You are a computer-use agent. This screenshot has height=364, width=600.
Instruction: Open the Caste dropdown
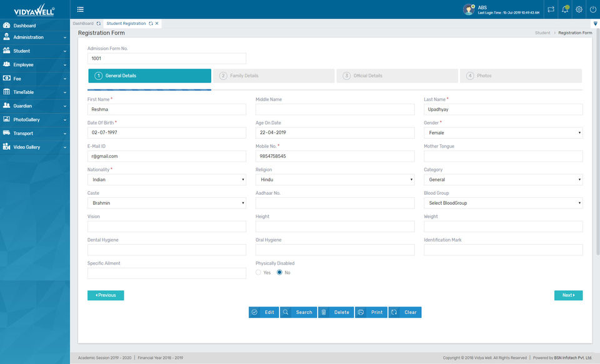click(x=166, y=203)
